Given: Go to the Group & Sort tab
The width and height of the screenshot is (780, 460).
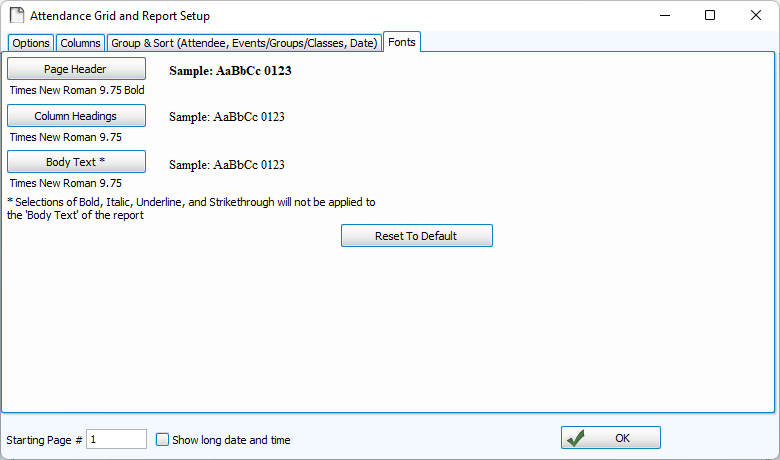Looking at the screenshot, I should point(244,43).
